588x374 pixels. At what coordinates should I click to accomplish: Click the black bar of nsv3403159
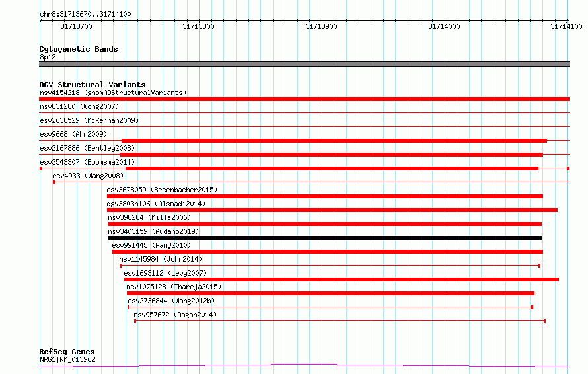[325, 238]
